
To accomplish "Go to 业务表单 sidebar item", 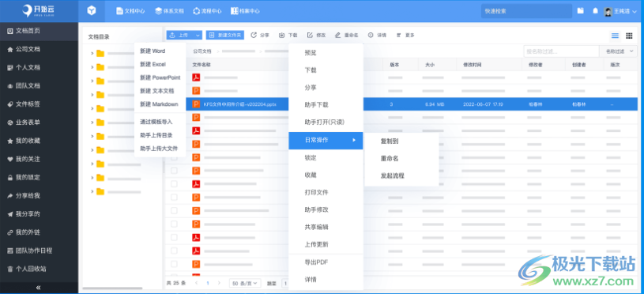I will click(x=39, y=122).
